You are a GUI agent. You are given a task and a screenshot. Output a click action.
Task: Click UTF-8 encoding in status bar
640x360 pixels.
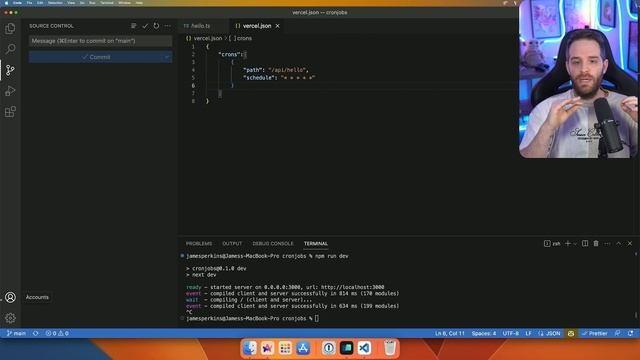(x=511, y=333)
